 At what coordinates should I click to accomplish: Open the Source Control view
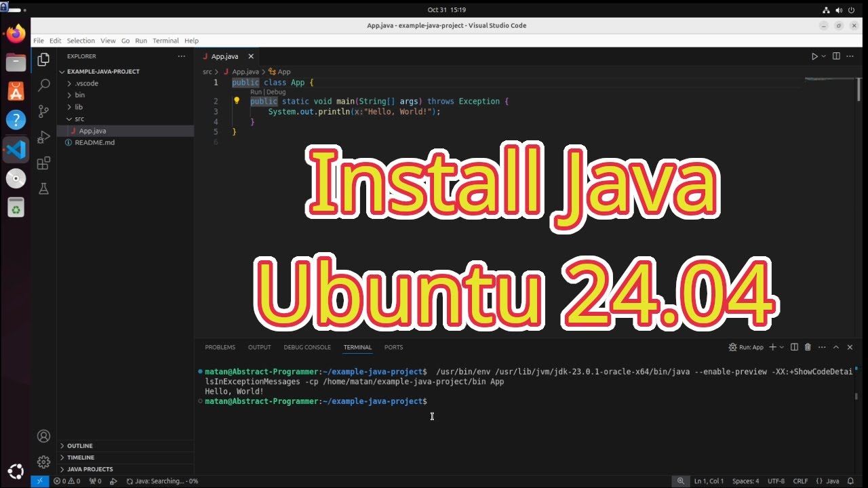click(x=43, y=111)
